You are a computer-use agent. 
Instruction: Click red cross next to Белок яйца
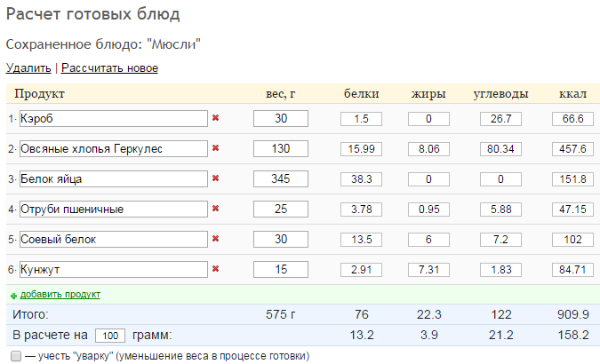(x=215, y=178)
